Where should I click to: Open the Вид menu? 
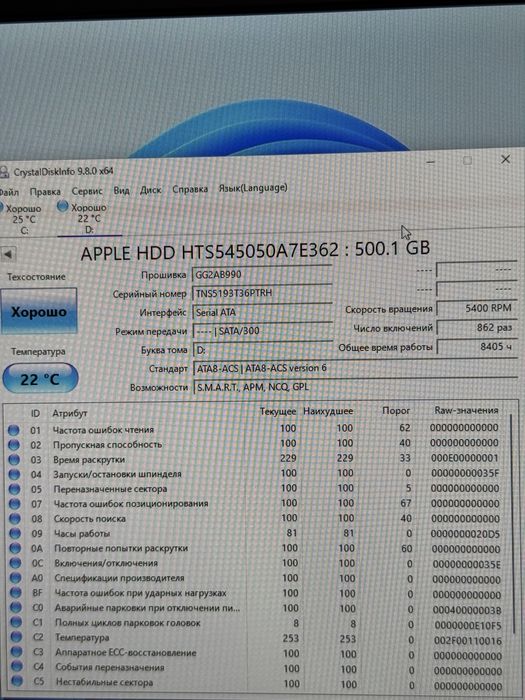click(121, 191)
